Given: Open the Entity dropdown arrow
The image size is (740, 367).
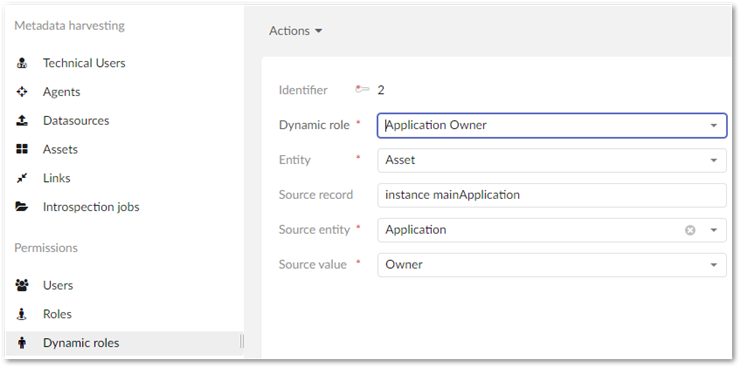Looking at the screenshot, I should [x=714, y=160].
